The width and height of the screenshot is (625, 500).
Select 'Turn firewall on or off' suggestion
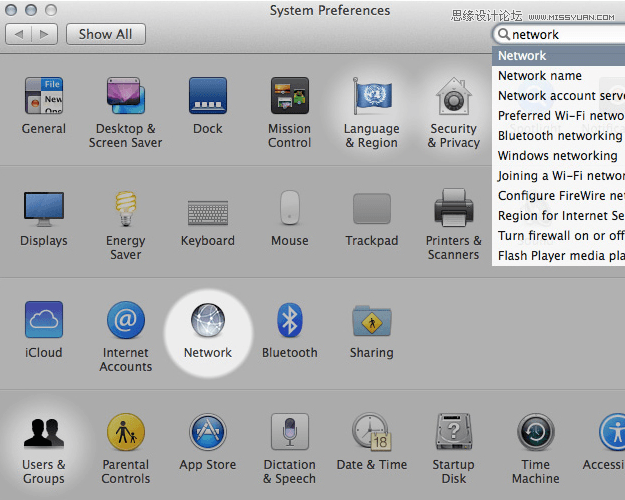(558, 235)
